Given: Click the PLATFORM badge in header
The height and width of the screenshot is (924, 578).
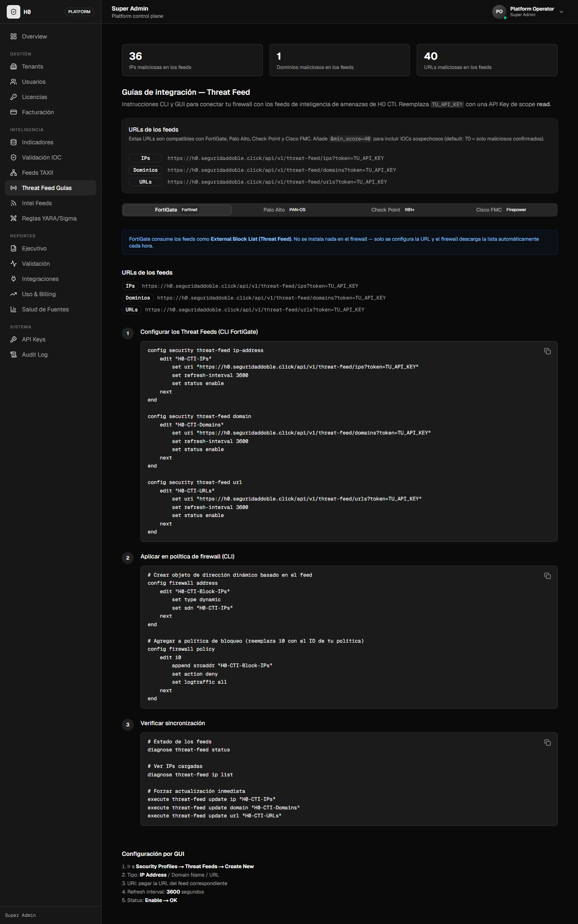Looking at the screenshot, I should point(79,12).
